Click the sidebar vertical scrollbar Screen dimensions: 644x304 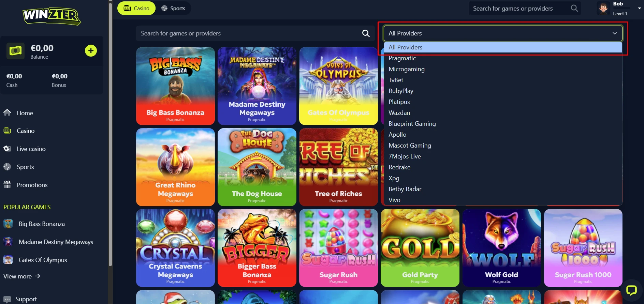pos(110,135)
